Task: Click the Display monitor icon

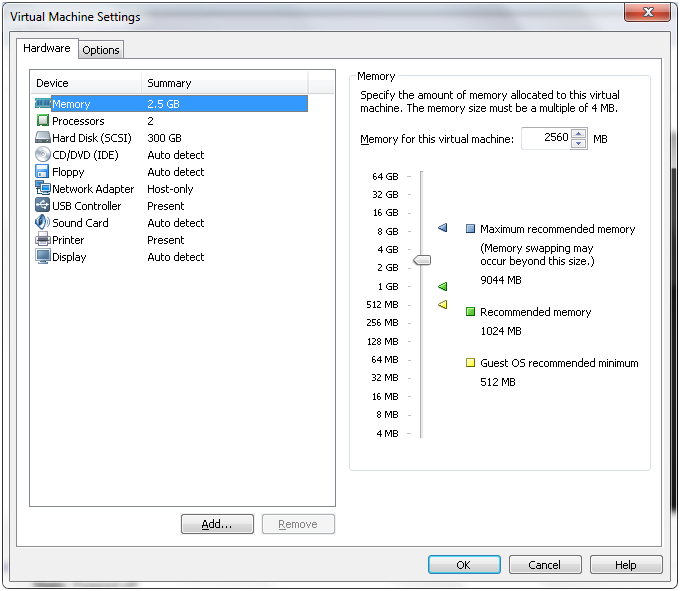Action: [x=43, y=256]
